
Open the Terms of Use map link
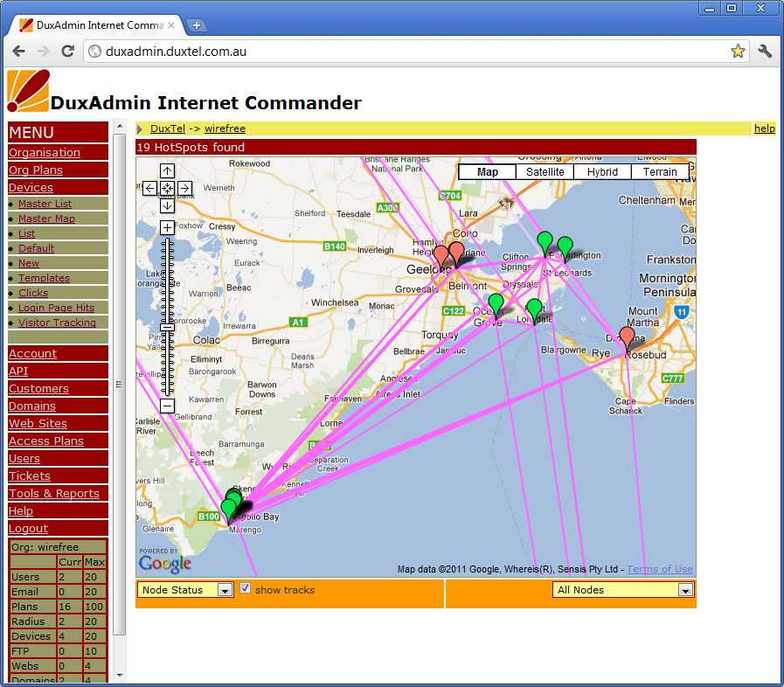tap(660, 569)
